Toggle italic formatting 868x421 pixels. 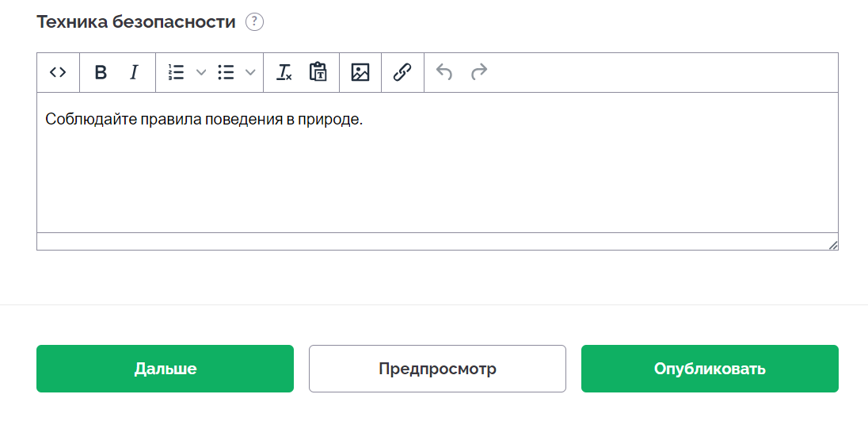(x=133, y=73)
